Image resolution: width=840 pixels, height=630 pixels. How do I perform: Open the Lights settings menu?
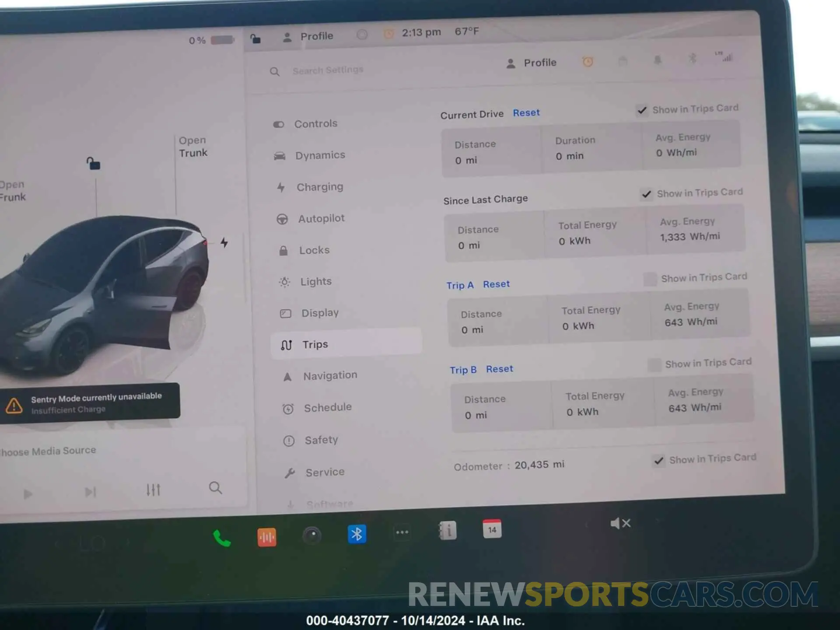pyautogui.click(x=305, y=282)
